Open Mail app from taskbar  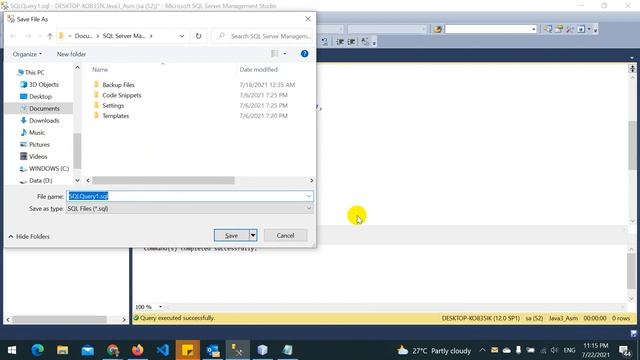[88, 350]
